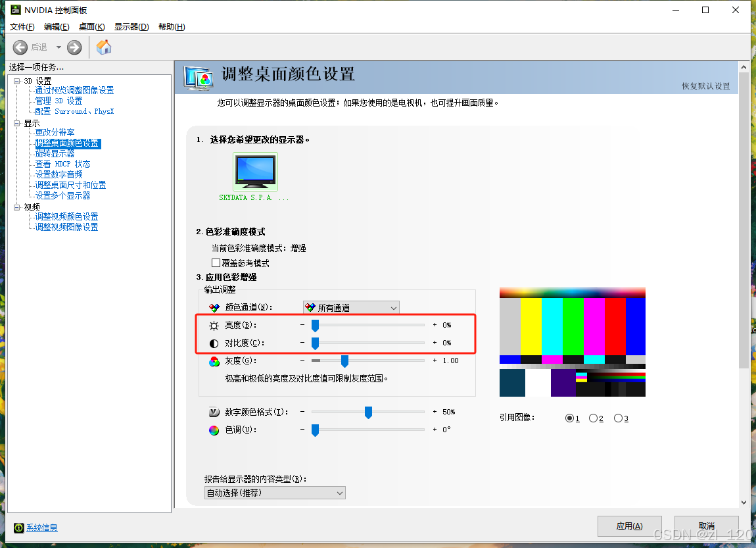Select the SKYDATA S.P.A. display thumbnail
Screen dimensions: 756x548
[256, 172]
